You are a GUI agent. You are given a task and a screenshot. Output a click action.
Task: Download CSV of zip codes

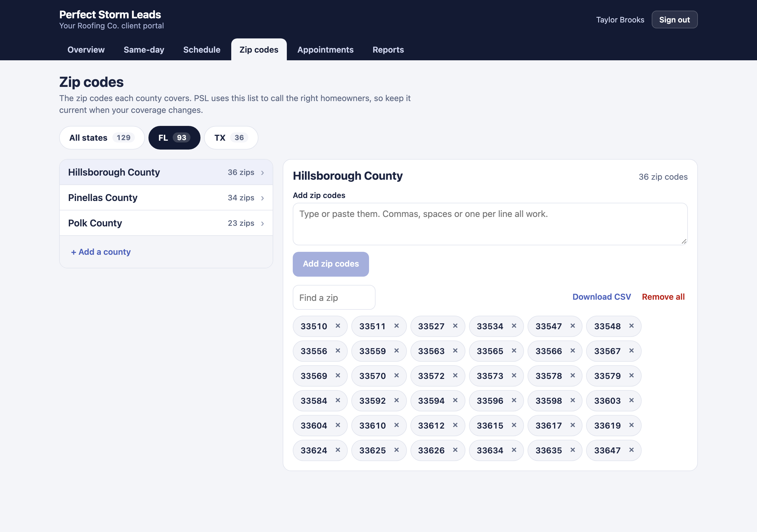tap(601, 297)
